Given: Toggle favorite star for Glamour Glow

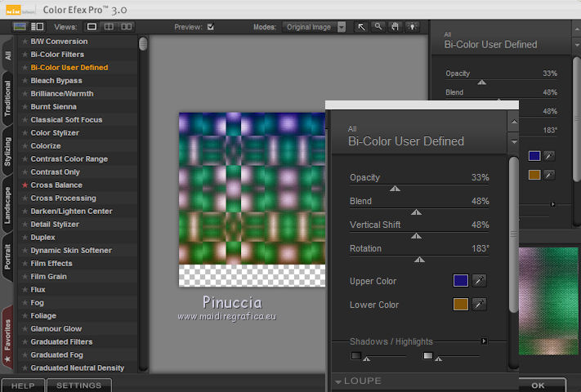Looking at the screenshot, I should [x=25, y=328].
